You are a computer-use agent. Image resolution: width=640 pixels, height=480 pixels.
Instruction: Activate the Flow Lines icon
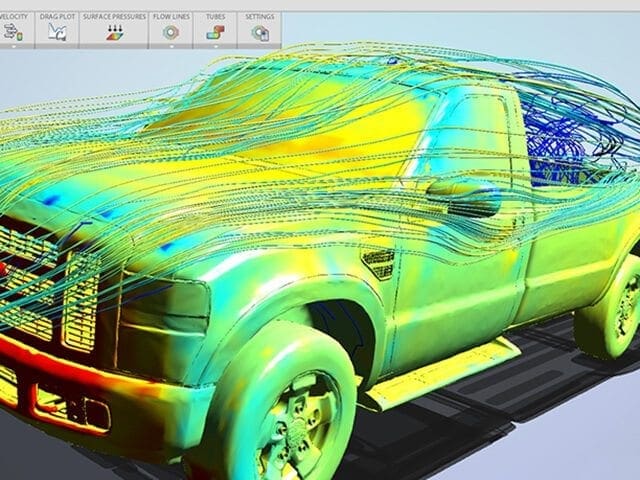[x=171, y=33]
